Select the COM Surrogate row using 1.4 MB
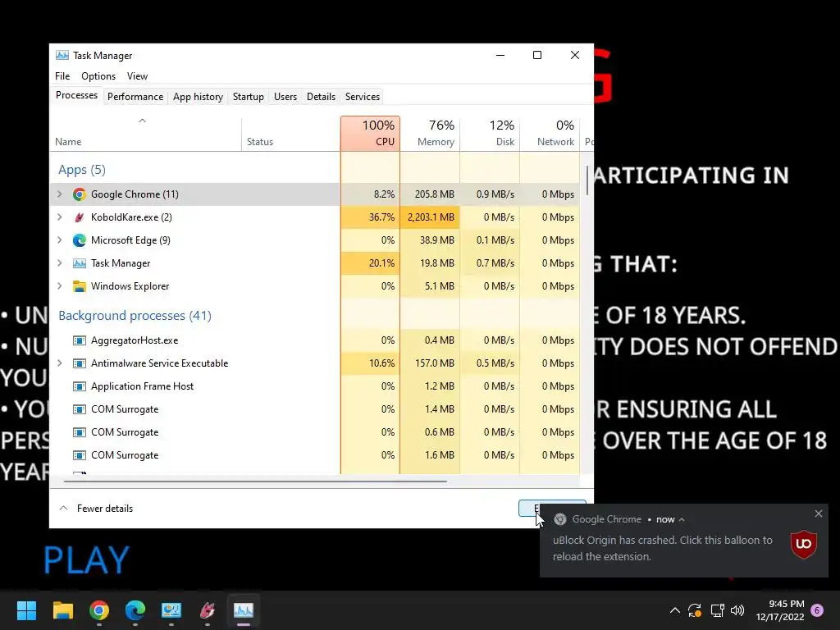This screenshot has width=840, height=630. tap(315, 410)
